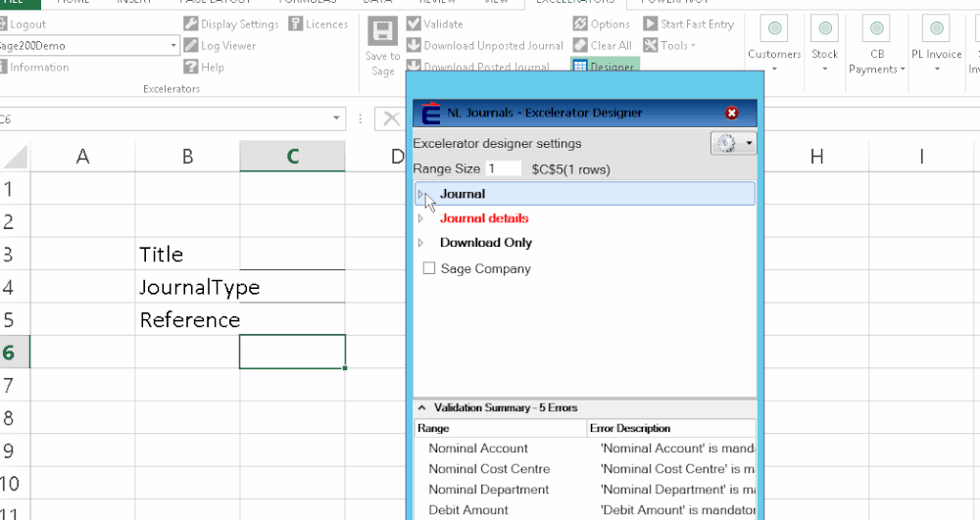
Task: Click empty cell C3
Action: (292, 254)
